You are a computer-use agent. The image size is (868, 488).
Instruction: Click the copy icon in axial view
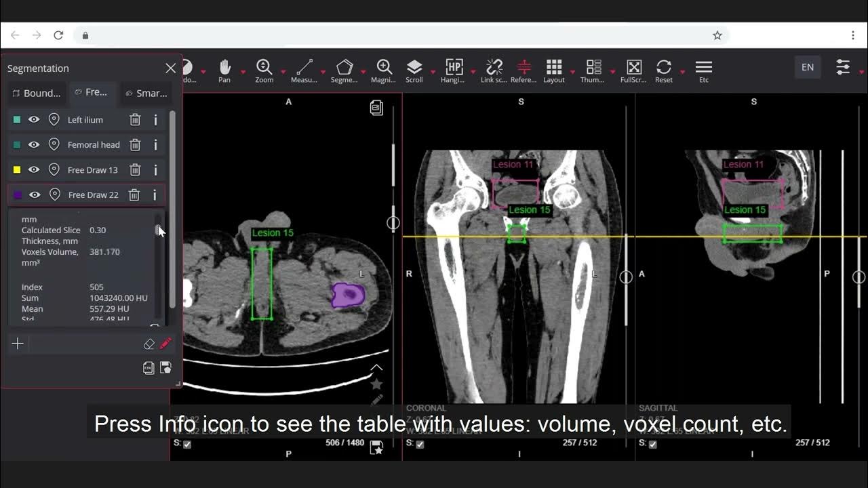(x=376, y=108)
